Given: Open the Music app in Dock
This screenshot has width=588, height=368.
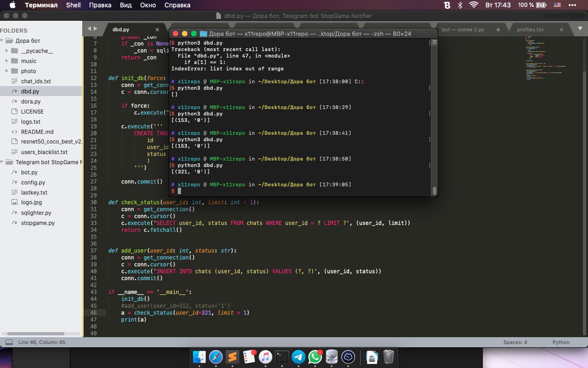Looking at the screenshot, I should (266, 357).
